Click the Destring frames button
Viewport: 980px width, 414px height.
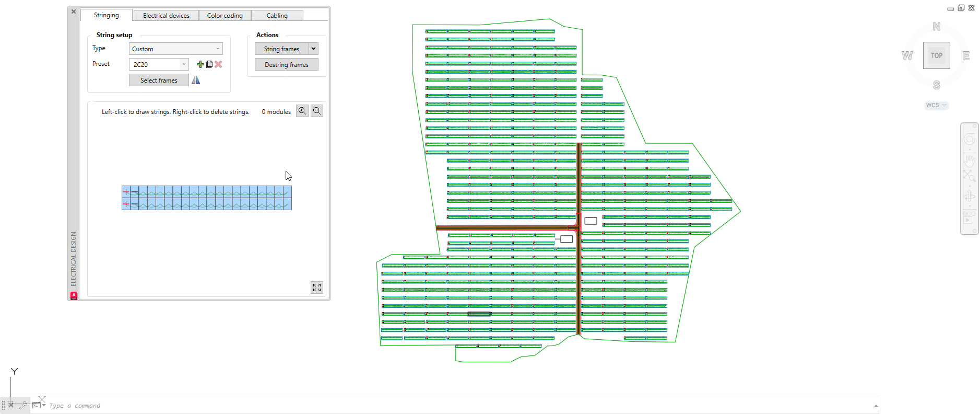coord(286,64)
